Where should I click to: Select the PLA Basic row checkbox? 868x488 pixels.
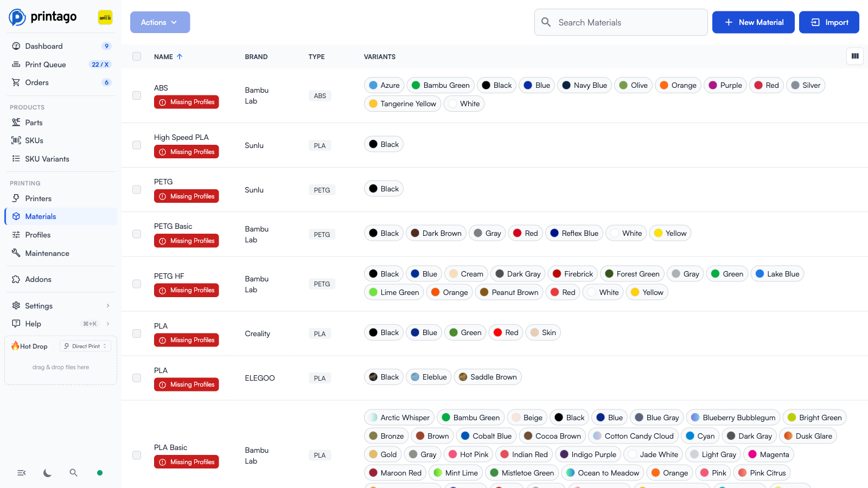point(137,455)
